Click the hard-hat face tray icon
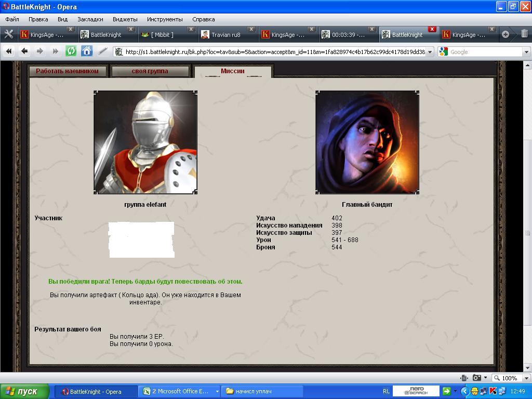 click(475, 392)
